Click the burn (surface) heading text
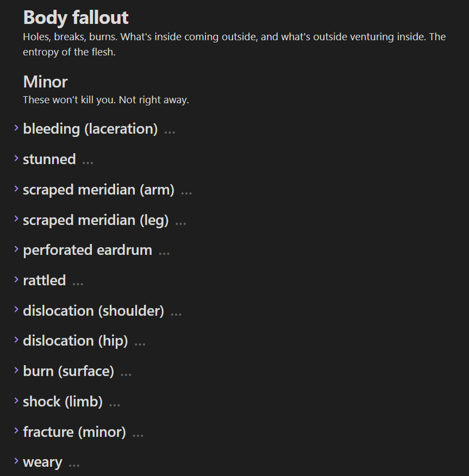469x476 pixels. pos(68,371)
